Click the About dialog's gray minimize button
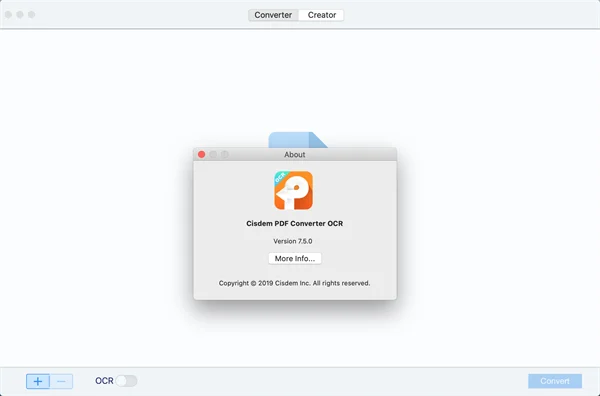 click(x=213, y=154)
